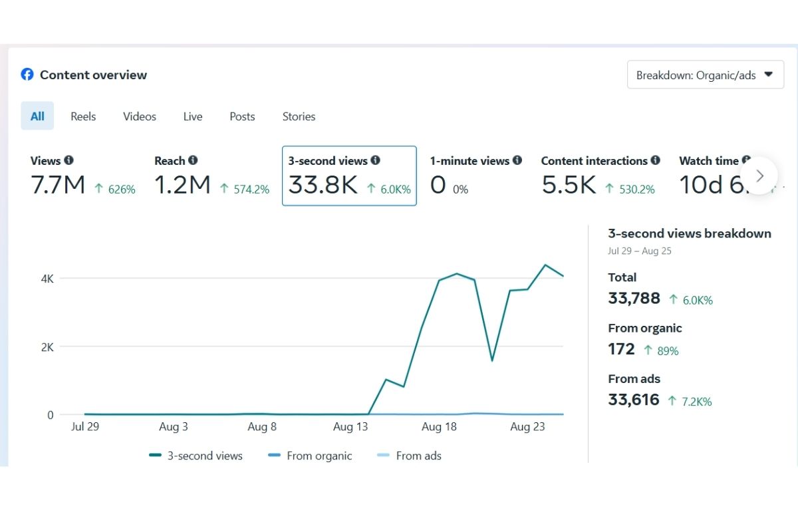Viewport: 798px width, 532px height.
Task: Select the Reels tab
Action: tap(83, 116)
